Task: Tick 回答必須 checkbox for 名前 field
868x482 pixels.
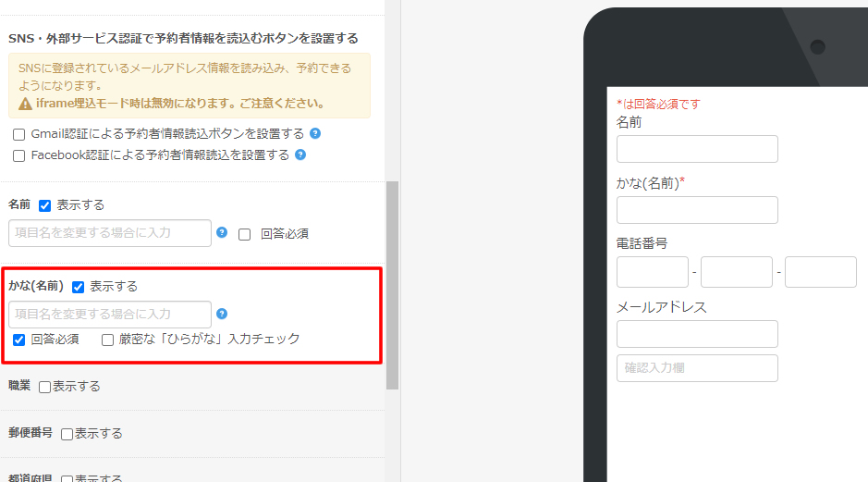Action: point(245,234)
